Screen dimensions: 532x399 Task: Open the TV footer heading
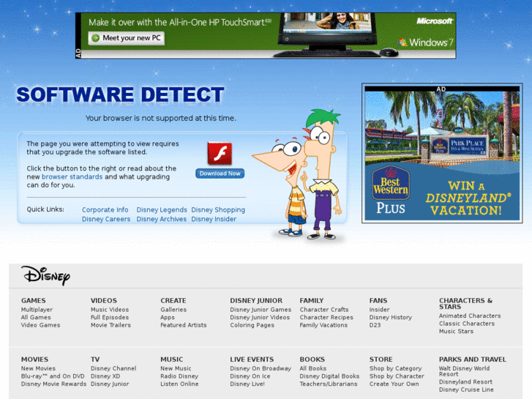pos(95,359)
